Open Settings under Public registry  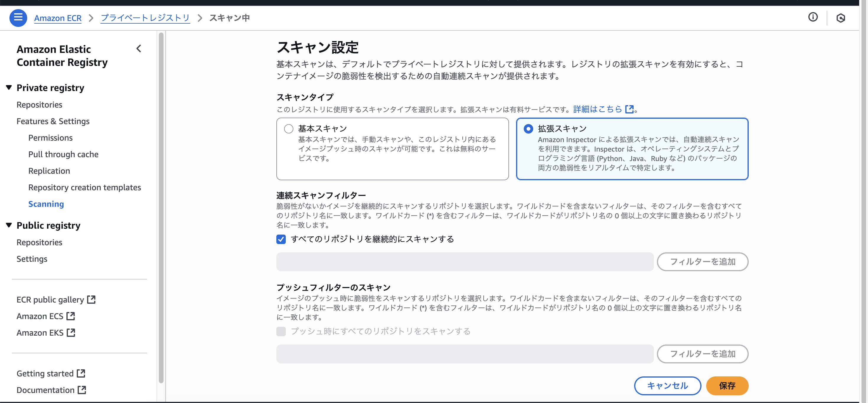point(32,259)
